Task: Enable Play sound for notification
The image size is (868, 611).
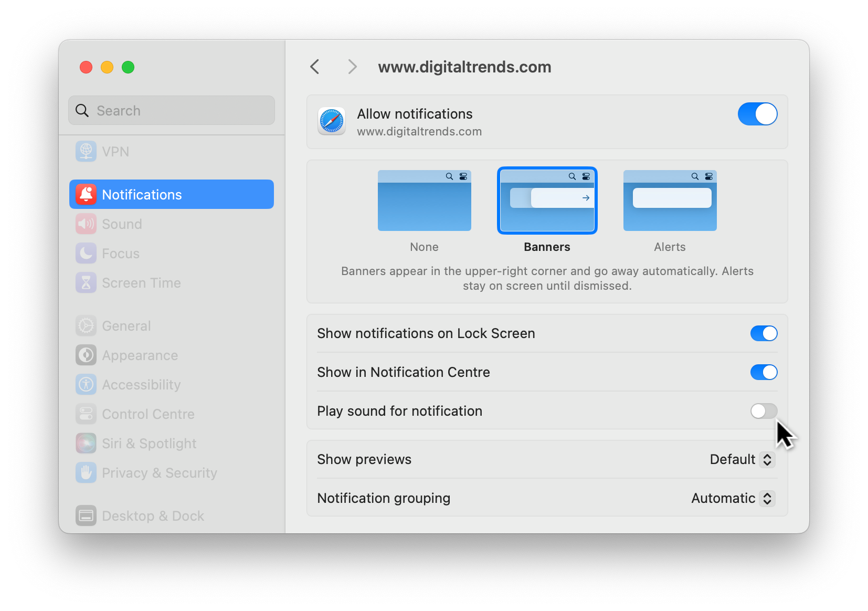Action: click(x=763, y=411)
